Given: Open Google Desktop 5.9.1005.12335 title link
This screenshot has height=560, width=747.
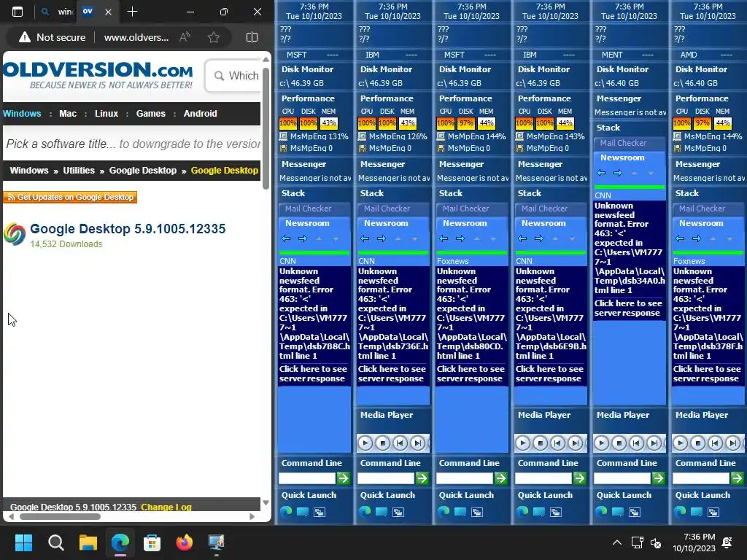Looking at the screenshot, I should point(128,228).
